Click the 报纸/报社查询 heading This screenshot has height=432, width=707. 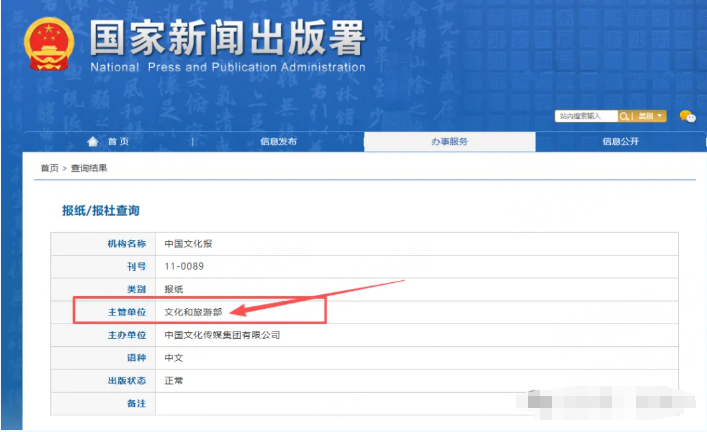101,211
